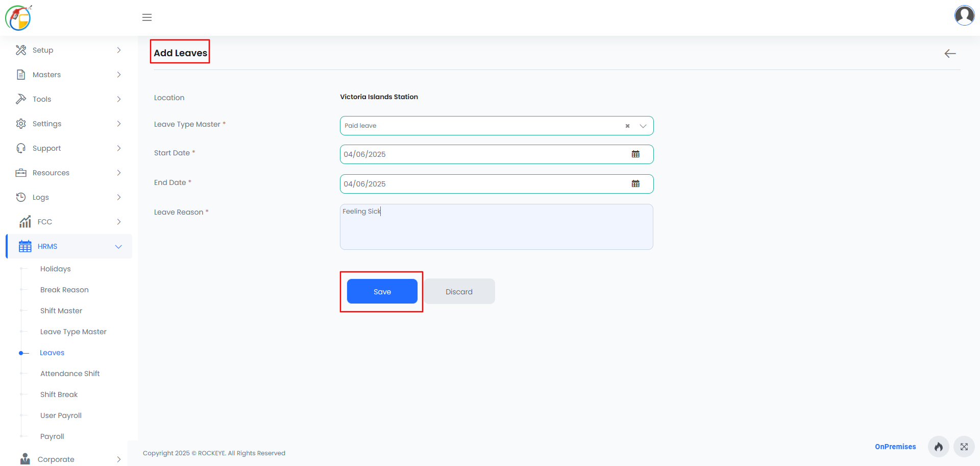Image resolution: width=980 pixels, height=466 pixels.
Task: Click the FCC chart icon
Action: coord(25,222)
